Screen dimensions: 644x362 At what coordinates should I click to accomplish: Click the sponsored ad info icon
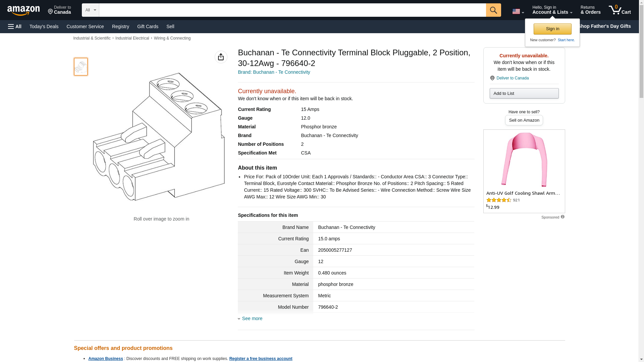point(562,217)
